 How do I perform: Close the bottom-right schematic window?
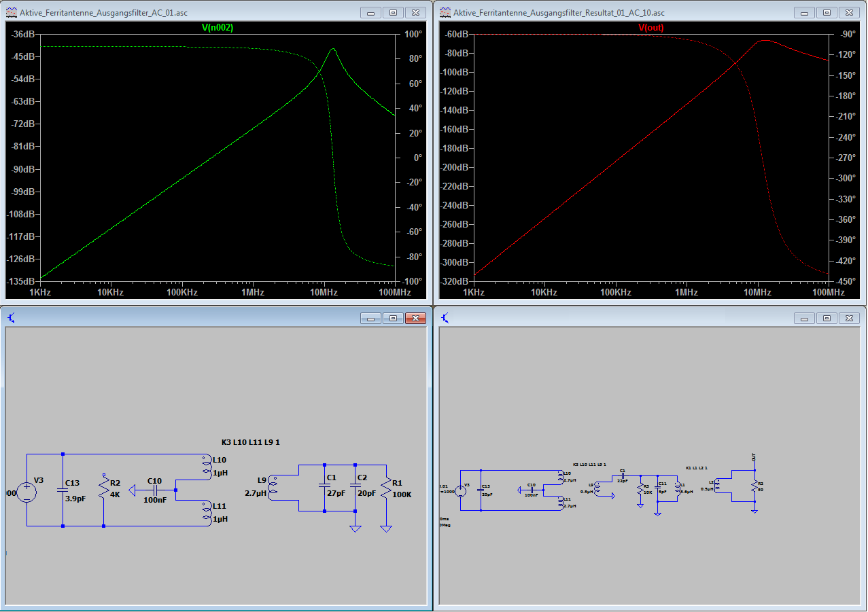pos(849,318)
